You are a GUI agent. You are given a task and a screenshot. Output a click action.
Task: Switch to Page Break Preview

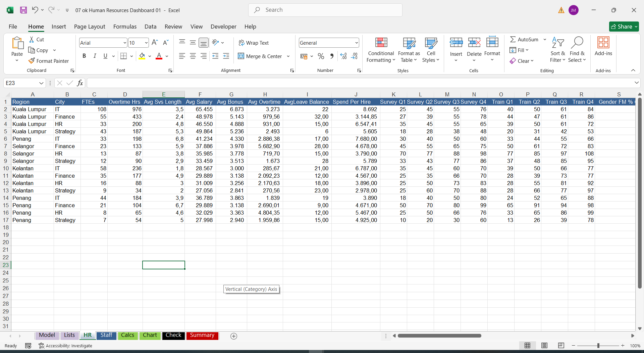coord(561,346)
